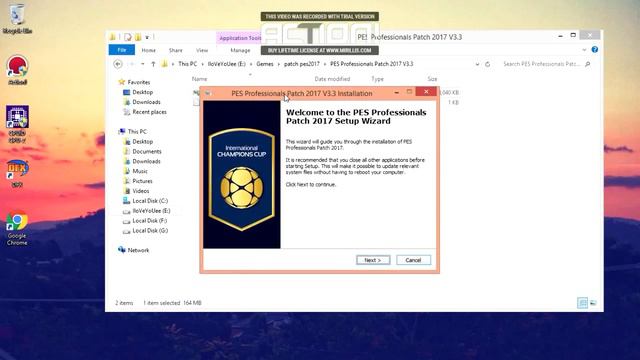The height and width of the screenshot is (360, 640).
Task: Click the search PES Professionals Patch field
Action: (541, 64)
